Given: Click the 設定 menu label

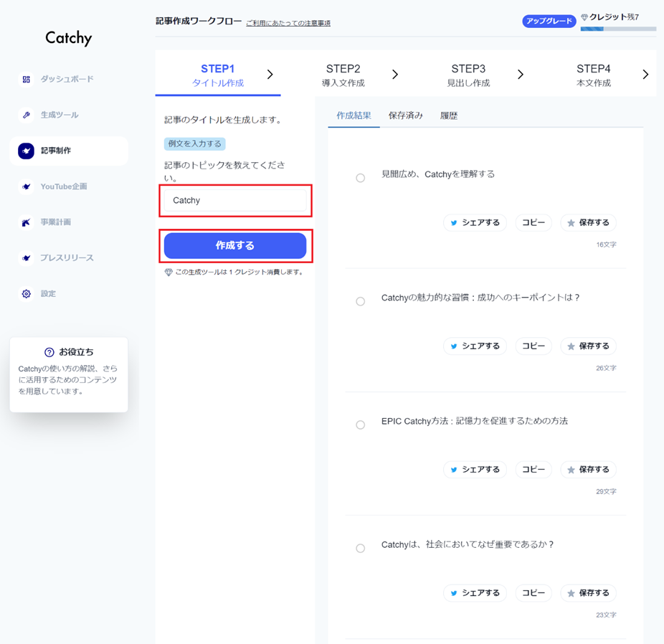Looking at the screenshot, I should [x=48, y=293].
